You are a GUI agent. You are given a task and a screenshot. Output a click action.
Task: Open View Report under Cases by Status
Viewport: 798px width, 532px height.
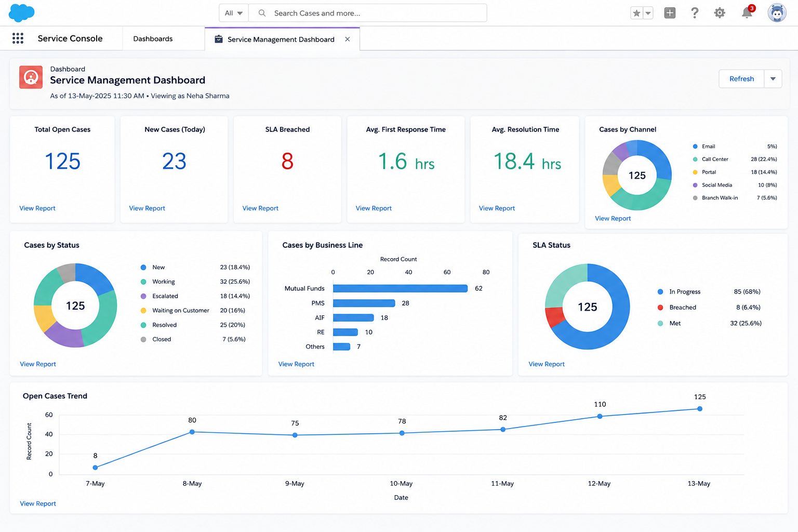[x=38, y=364]
